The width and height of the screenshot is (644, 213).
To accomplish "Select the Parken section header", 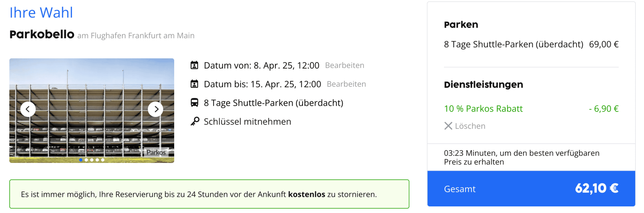I will click(x=461, y=25).
